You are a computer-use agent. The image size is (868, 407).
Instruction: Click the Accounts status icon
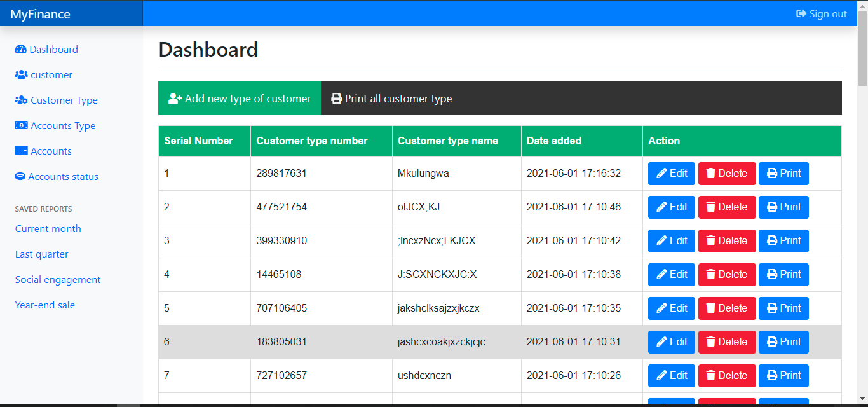tap(20, 176)
